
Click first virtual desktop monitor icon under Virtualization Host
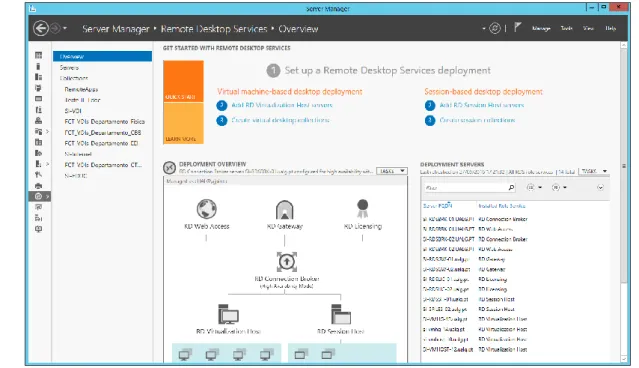coord(184,355)
